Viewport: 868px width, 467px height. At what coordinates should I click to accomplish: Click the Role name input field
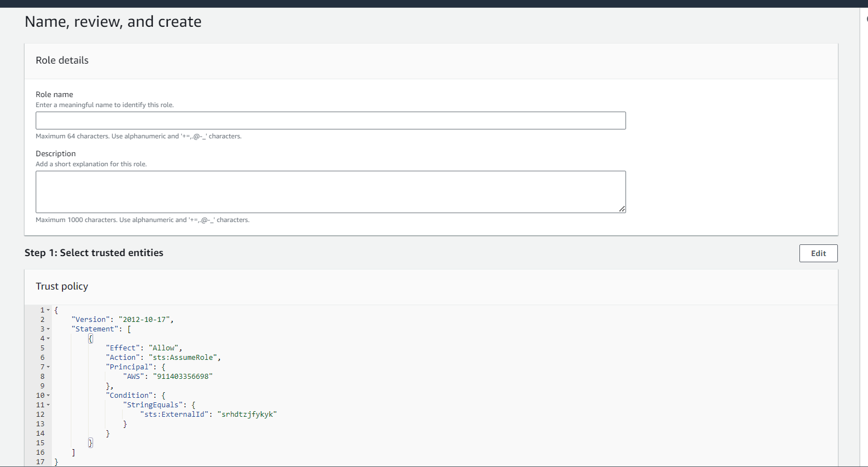coord(330,121)
